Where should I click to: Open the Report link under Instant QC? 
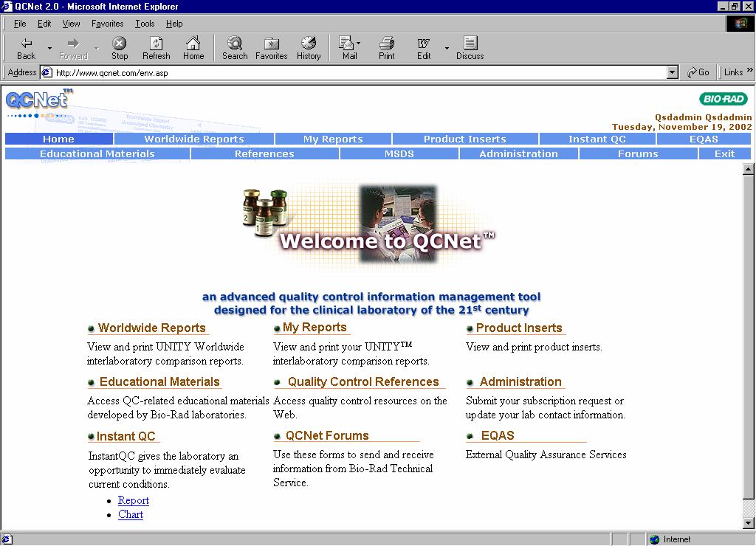pos(134,501)
